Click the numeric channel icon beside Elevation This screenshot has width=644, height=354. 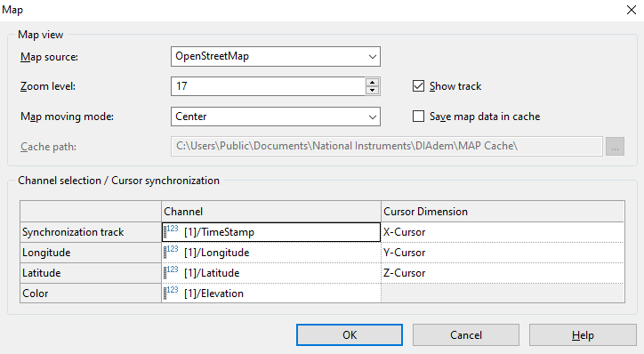(x=171, y=294)
